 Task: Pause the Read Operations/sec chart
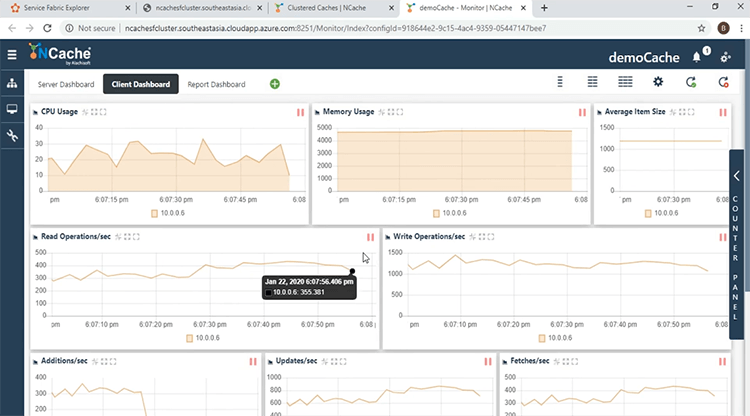coord(370,237)
